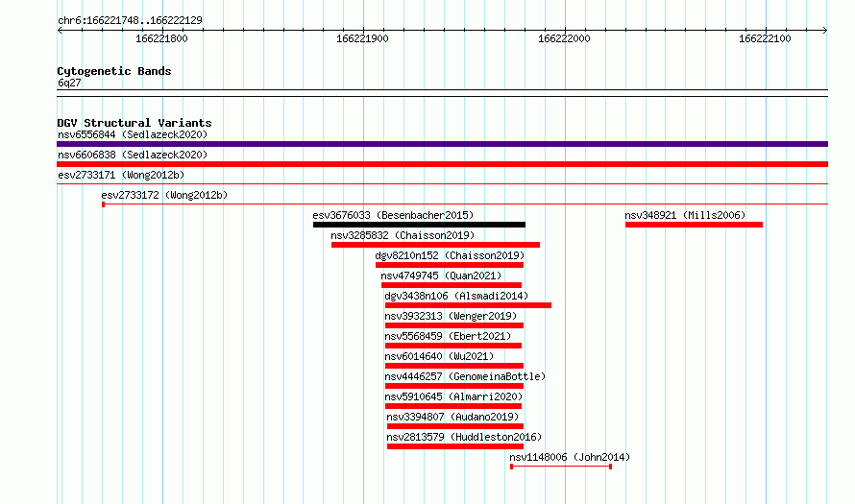This screenshot has width=855, height=504.
Task: Click the Cytogenetic Bands track title
Action: pyautogui.click(x=114, y=71)
